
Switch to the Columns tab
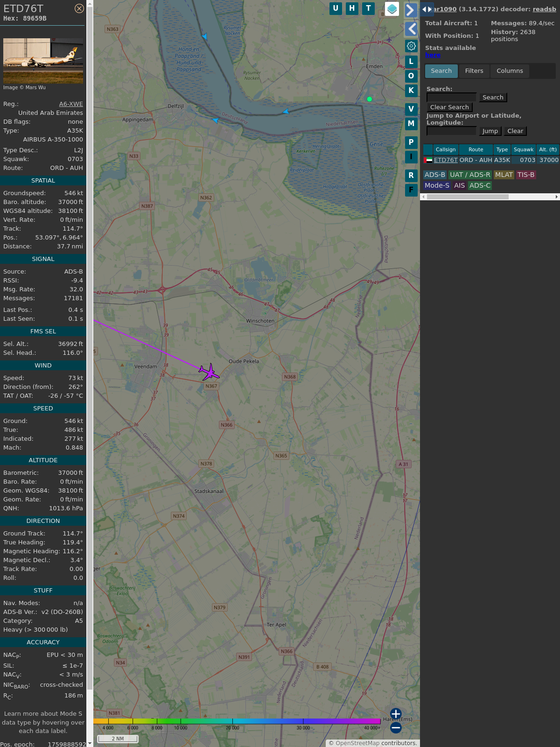(x=510, y=71)
